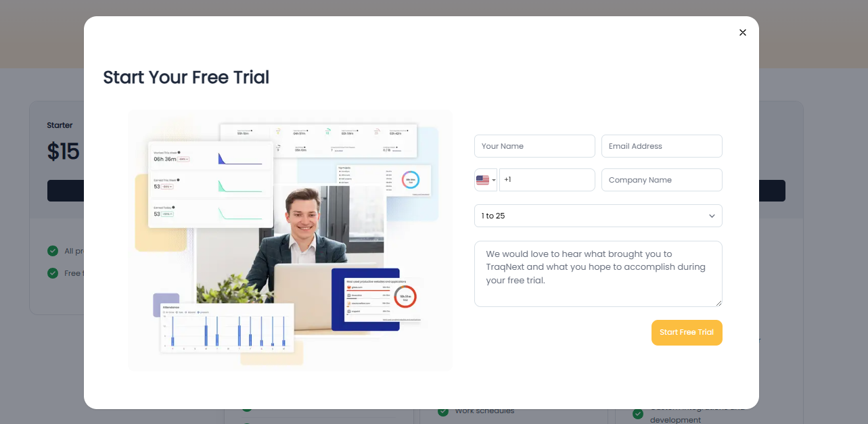Screen dimensions: 868x424
Task: Select the late legend item on Attendance chart
Action: point(180,312)
